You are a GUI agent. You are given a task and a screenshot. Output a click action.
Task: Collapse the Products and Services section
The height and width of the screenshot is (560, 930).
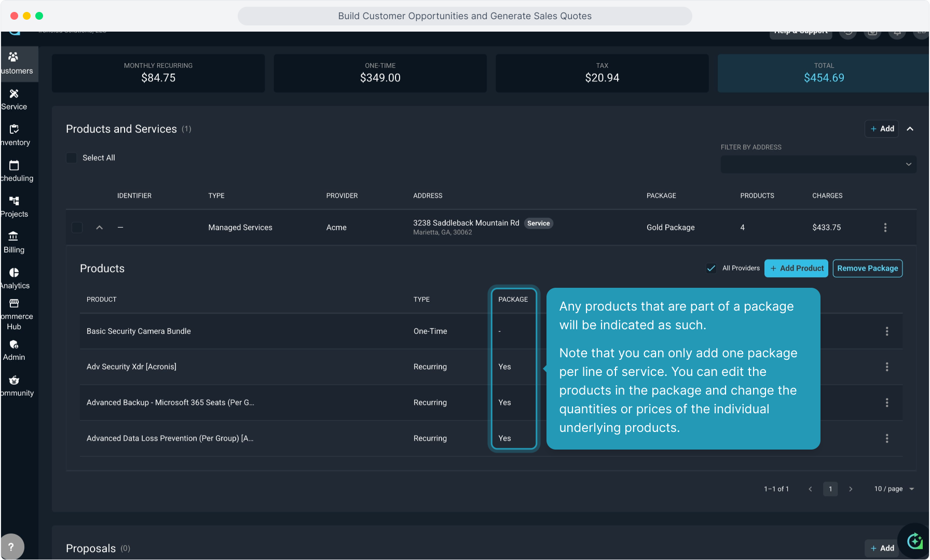[x=910, y=129]
